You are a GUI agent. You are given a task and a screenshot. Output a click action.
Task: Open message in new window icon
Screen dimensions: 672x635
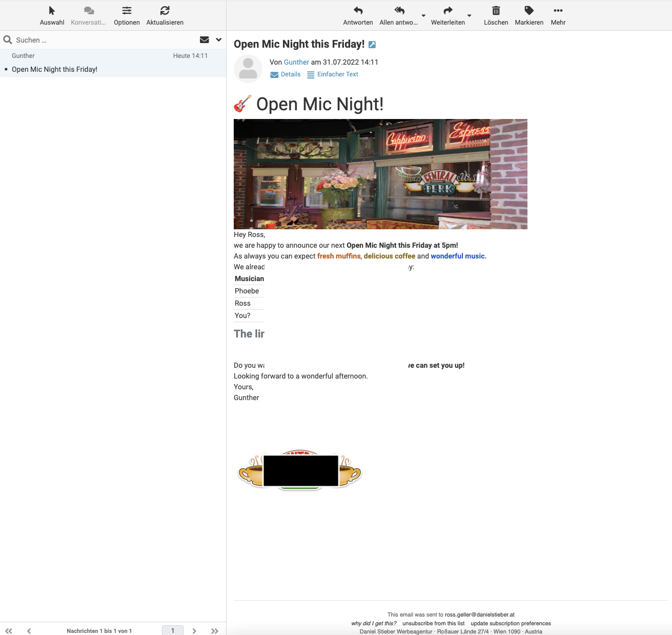(372, 45)
